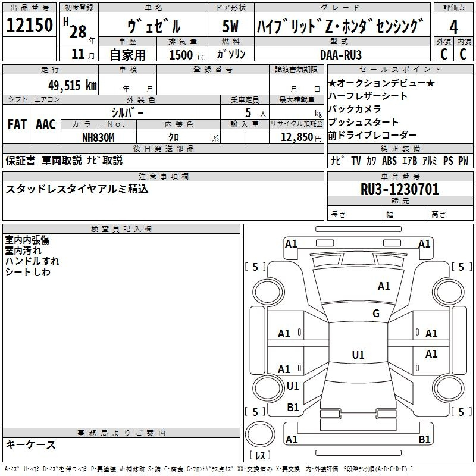The height and width of the screenshot is (476, 476).
Task: Click the ハンドルすれ inspector remark
Action: [32, 261]
